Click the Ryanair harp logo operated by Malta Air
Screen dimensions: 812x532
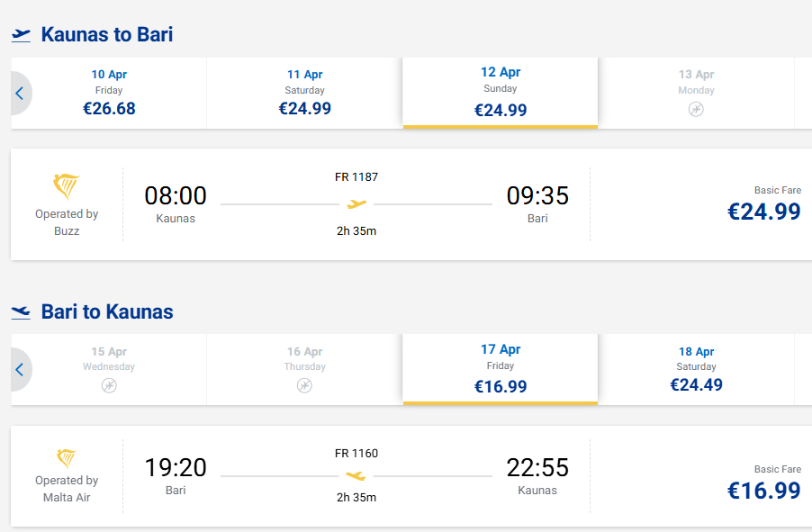[67, 458]
